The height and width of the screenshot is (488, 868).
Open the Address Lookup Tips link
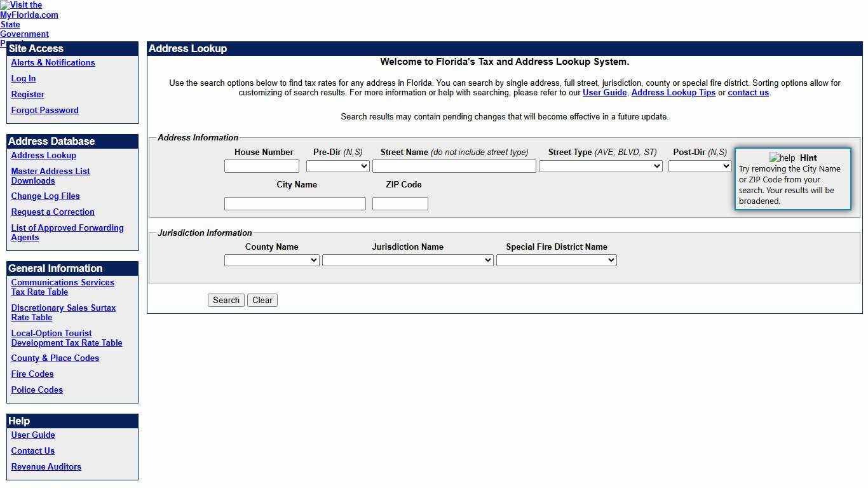[x=673, y=92]
